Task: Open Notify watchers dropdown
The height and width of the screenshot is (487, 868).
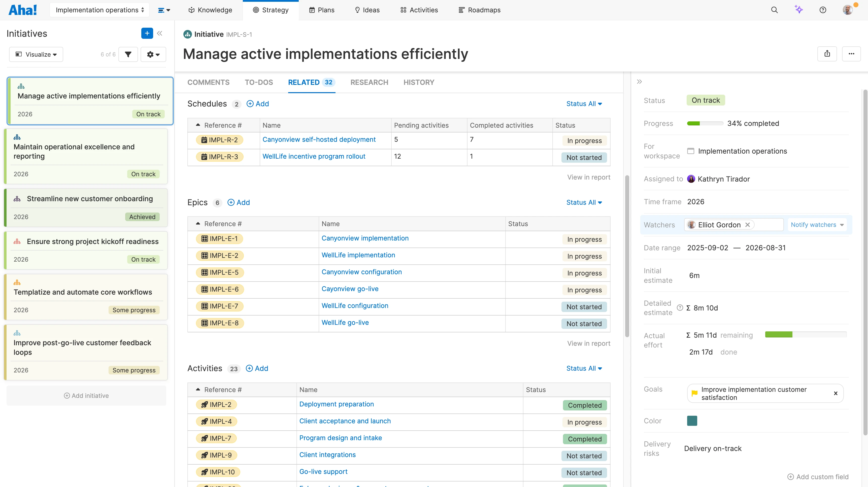Action: point(817,225)
